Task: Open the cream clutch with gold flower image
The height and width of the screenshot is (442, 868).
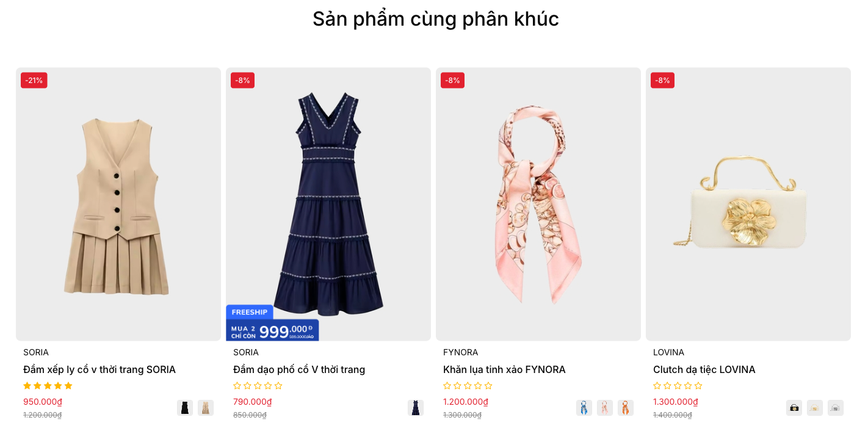Action: (748, 204)
